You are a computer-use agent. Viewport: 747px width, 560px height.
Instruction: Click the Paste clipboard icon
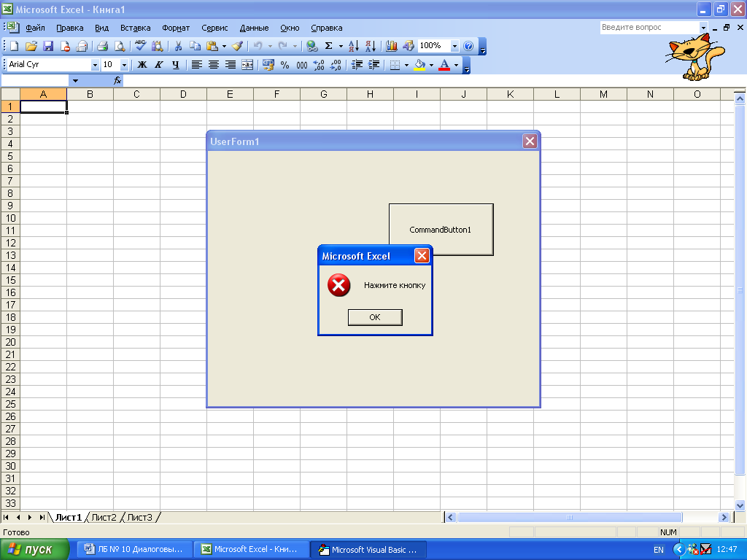click(212, 46)
